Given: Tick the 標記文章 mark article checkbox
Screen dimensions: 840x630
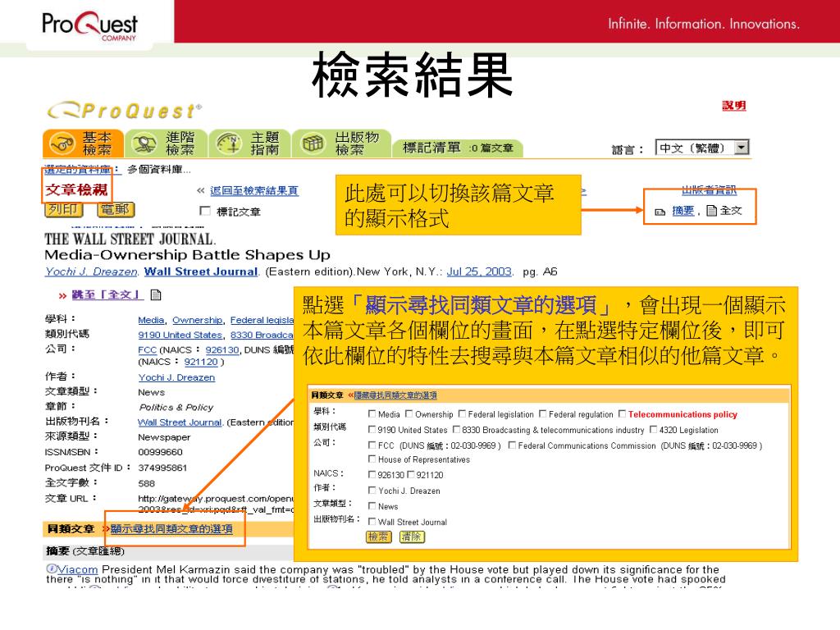Looking at the screenshot, I should pos(204,211).
